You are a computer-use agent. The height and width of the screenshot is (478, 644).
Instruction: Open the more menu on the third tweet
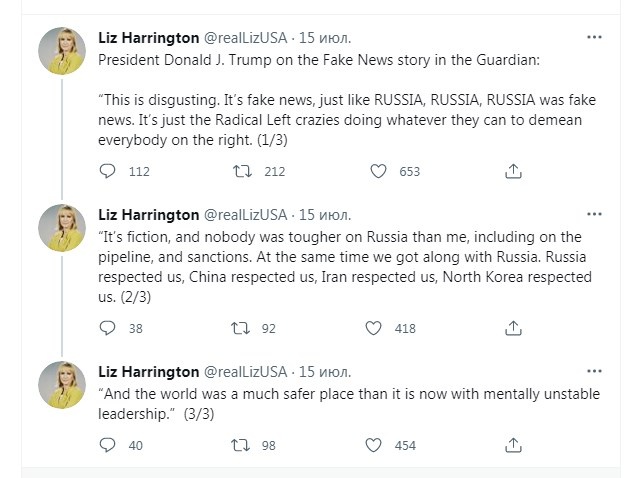click(594, 371)
